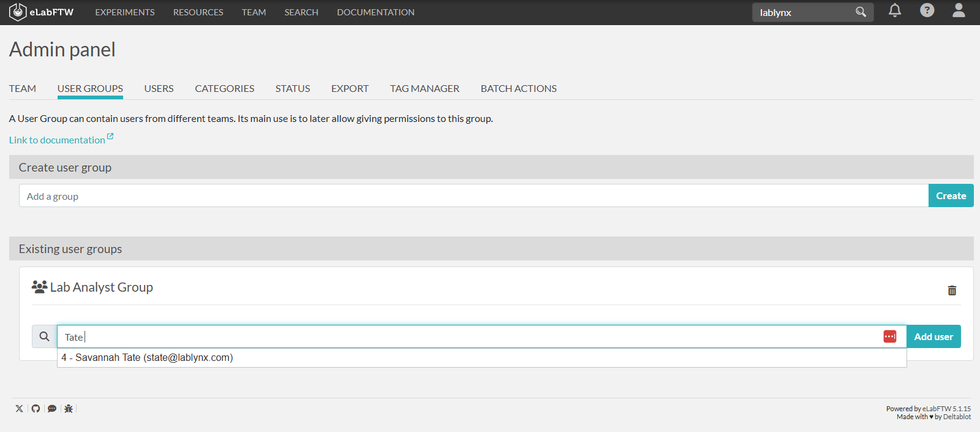
Task: Click the eLabFTW logo icon
Action: click(18, 12)
